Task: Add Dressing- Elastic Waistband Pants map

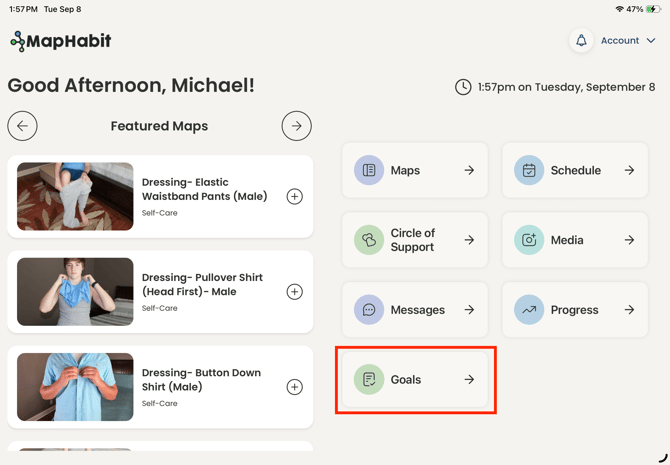Action: click(294, 197)
